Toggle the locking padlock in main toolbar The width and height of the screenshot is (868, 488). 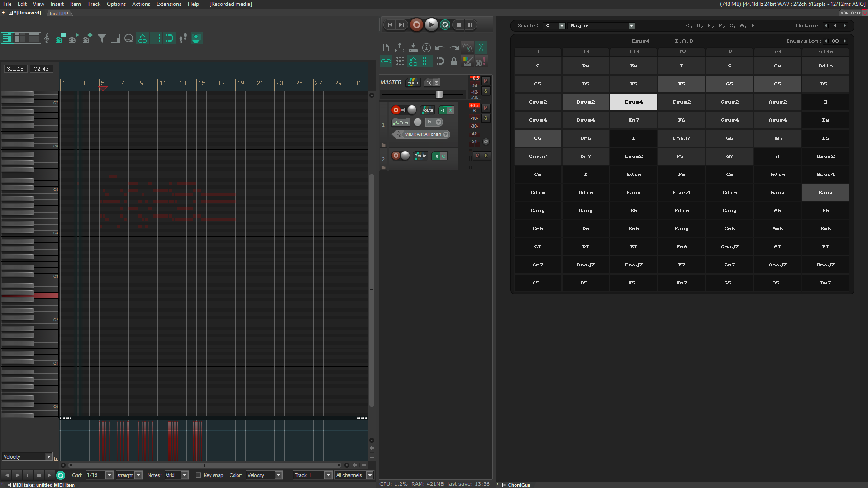coord(454,61)
